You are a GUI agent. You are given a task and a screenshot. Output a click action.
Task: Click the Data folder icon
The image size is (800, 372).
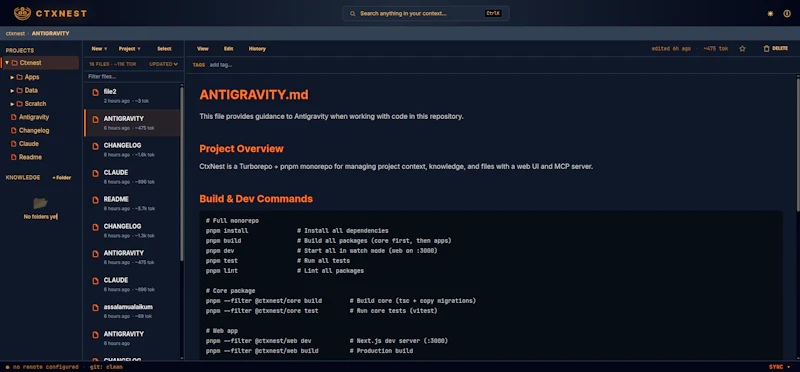click(x=19, y=90)
